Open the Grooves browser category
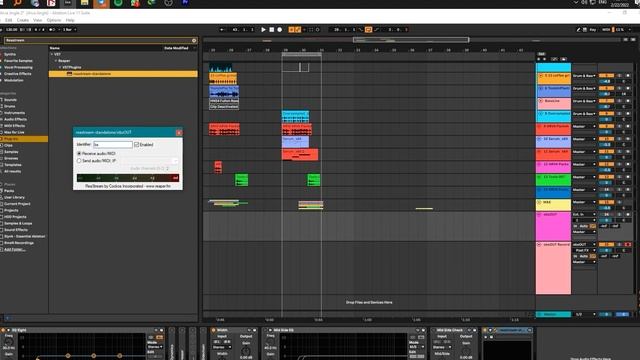 coord(11,158)
